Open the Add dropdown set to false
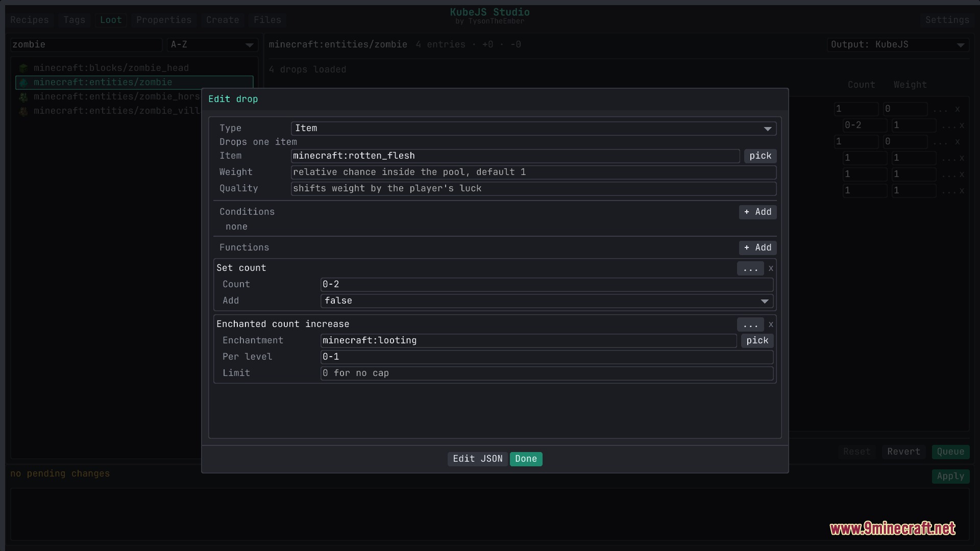 [547, 301]
